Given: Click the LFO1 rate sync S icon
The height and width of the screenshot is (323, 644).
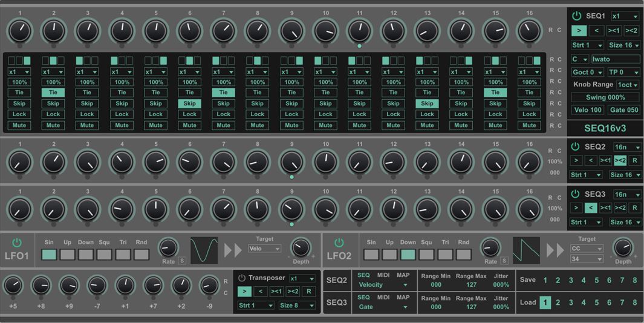Looking at the screenshot, I should [181, 261].
